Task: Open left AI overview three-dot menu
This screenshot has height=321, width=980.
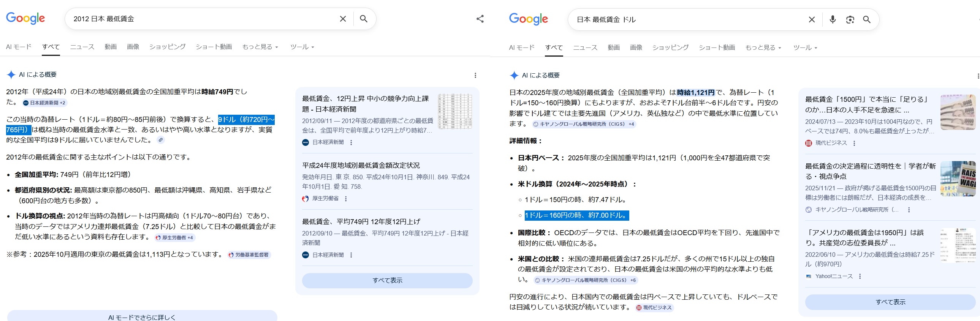Action: (475, 75)
